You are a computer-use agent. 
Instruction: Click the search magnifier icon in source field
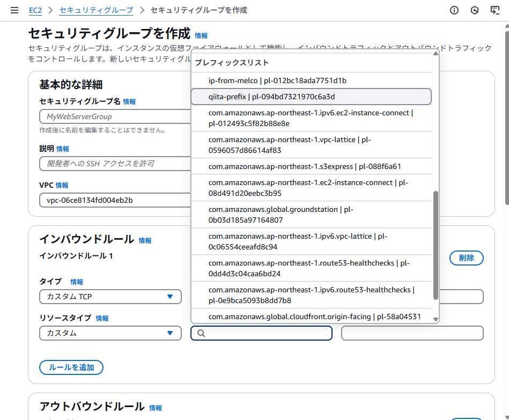pos(201,333)
